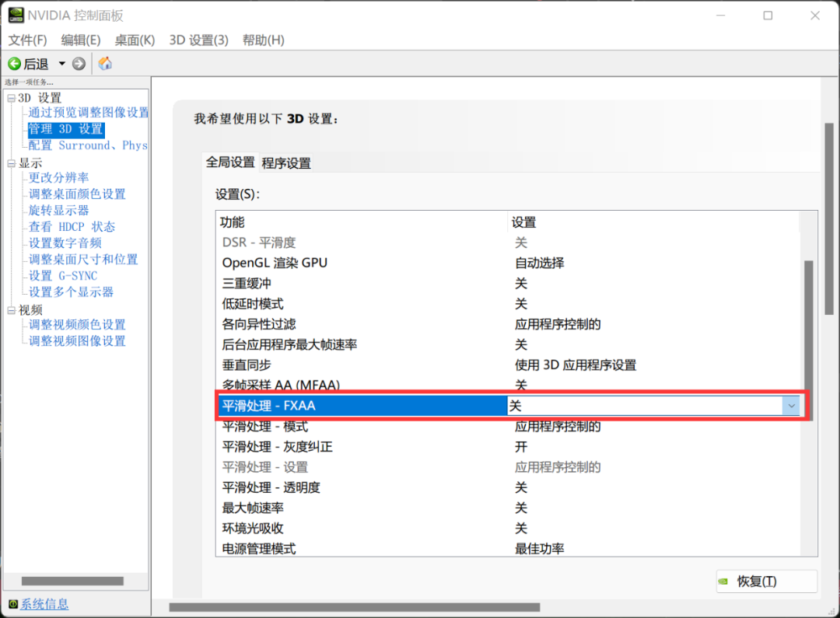840x618 pixels.
Task: Select the 垂直同步 setting row
Action: tap(509, 365)
